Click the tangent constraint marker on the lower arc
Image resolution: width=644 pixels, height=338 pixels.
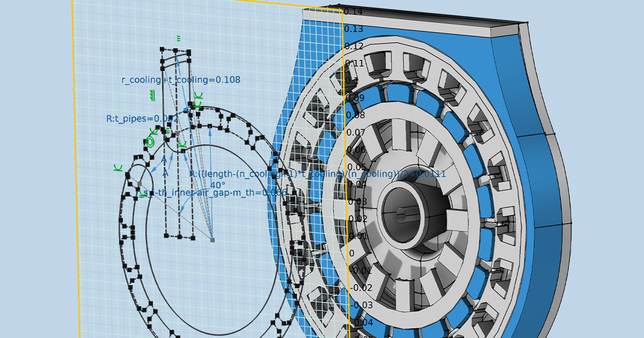tap(182, 144)
